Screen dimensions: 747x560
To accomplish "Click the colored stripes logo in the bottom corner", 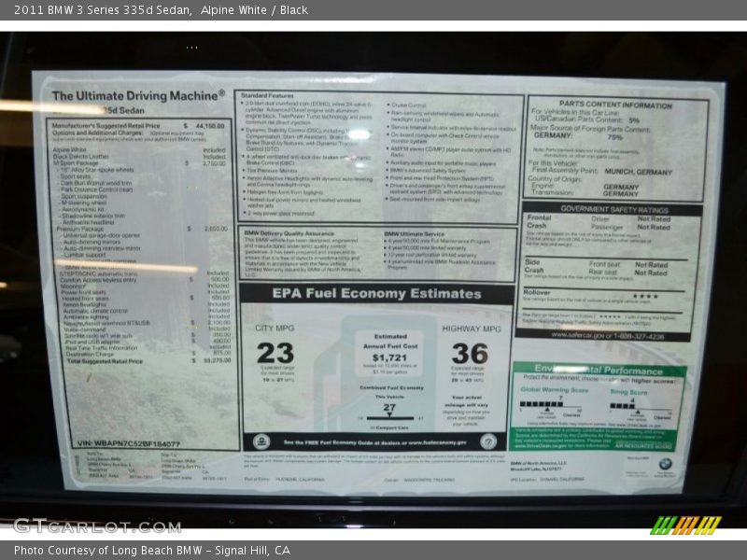I will coord(685,525).
